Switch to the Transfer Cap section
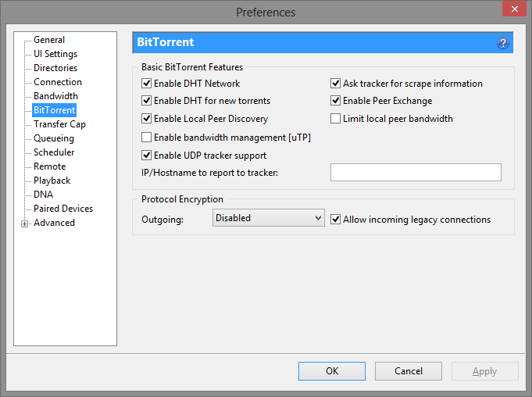The width and height of the screenshot is (532, 397). point(59,124)
